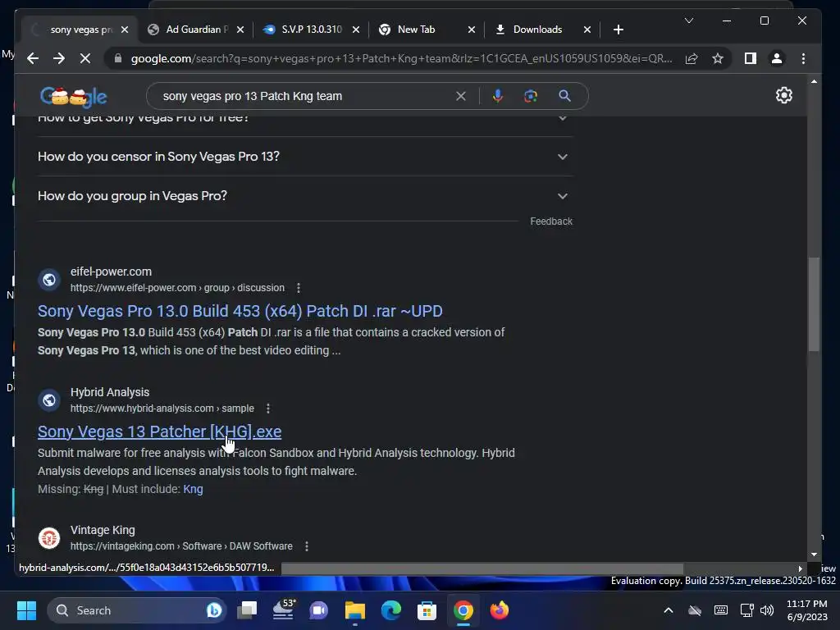The height and width of the screenshot is (630, 840).
Task: Start voice search with the microphone
Action: click(x=498, y=97)
